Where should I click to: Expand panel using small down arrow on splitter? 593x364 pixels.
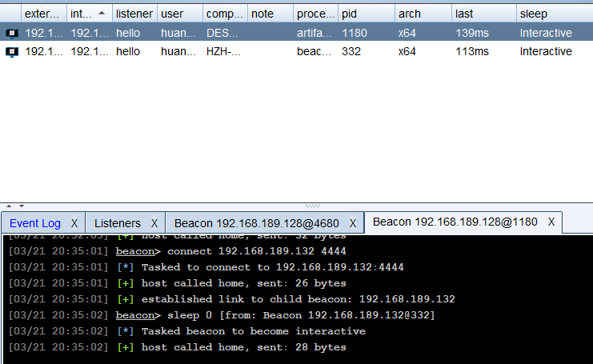click(x=22, y=206)
